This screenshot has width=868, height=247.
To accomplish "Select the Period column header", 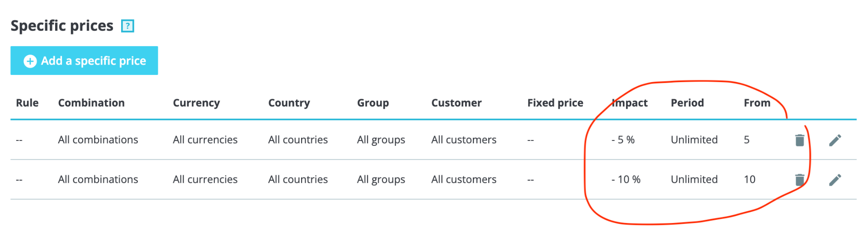I will coord(687,103).
